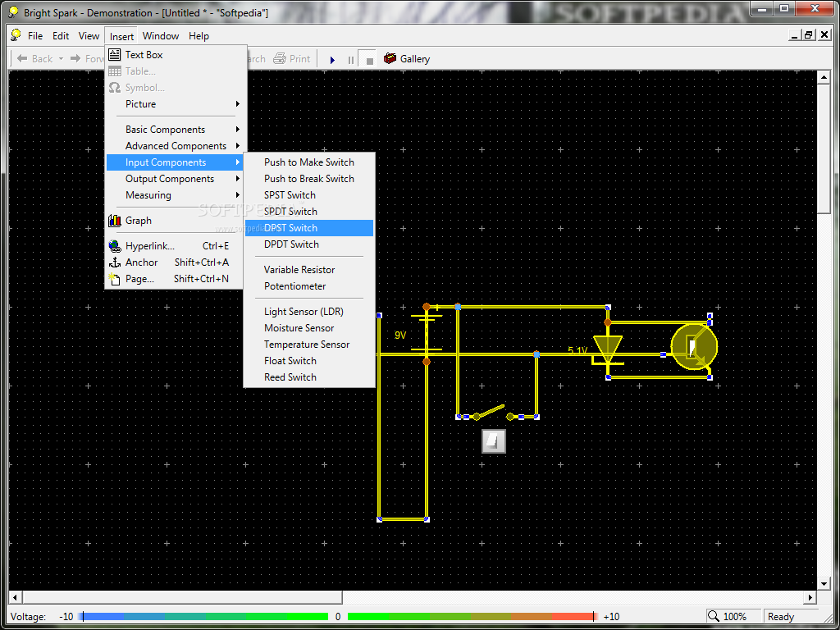Click the zoom magnifier icon in status bar
This screenshot has width=840, height=630.
713,616
